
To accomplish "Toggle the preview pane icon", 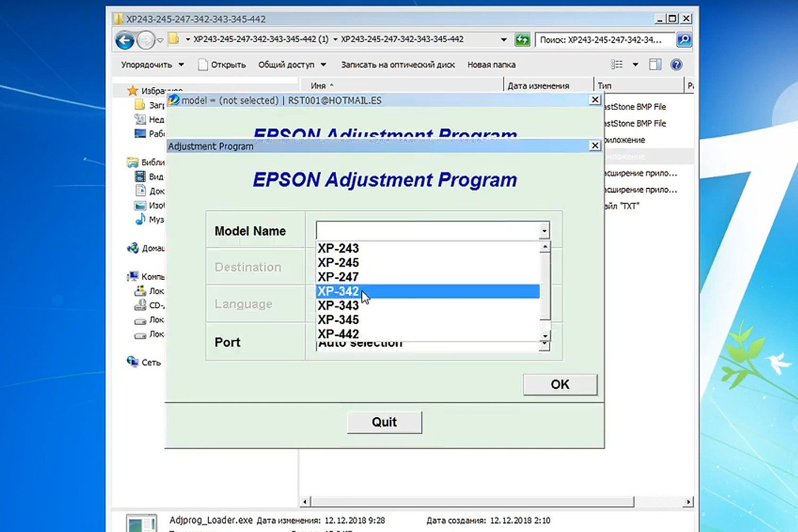I will [x=655, y=65].
